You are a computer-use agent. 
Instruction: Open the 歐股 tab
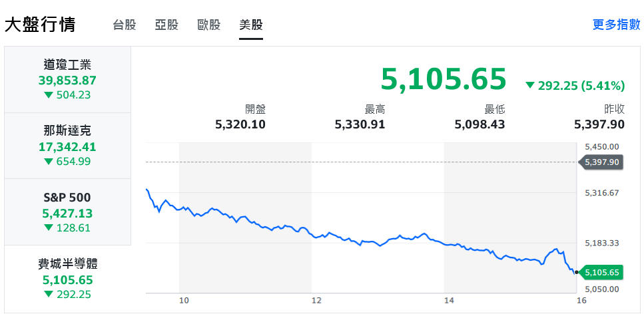tap(209, 25)
